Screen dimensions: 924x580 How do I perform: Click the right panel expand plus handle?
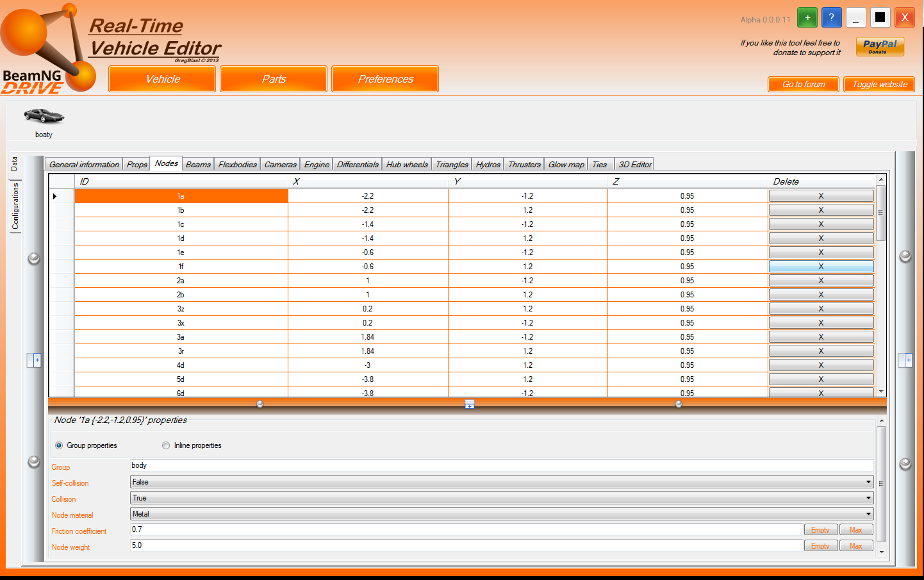click(x=905, y=360)
